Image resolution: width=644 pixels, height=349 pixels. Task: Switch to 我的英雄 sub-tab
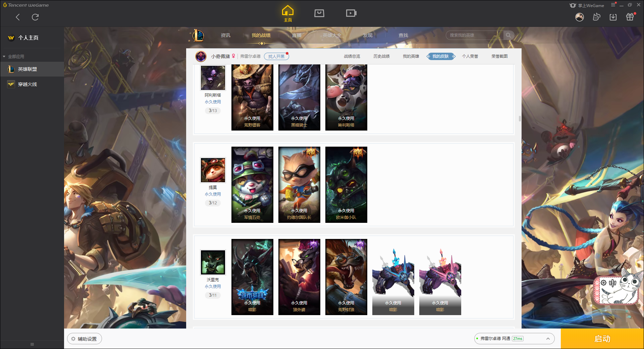click(411, 56)
